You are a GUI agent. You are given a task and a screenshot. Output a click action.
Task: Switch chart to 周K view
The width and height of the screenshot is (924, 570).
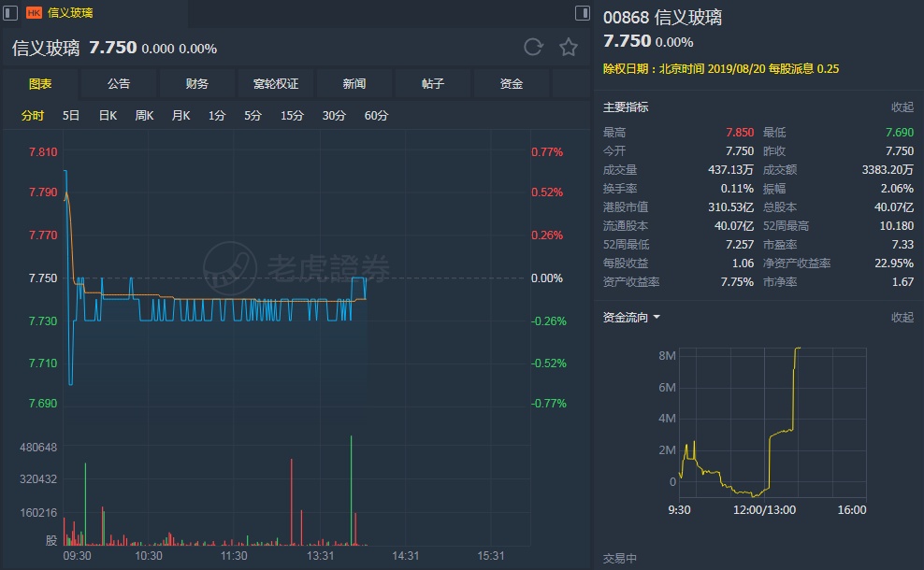coord(144,116)
